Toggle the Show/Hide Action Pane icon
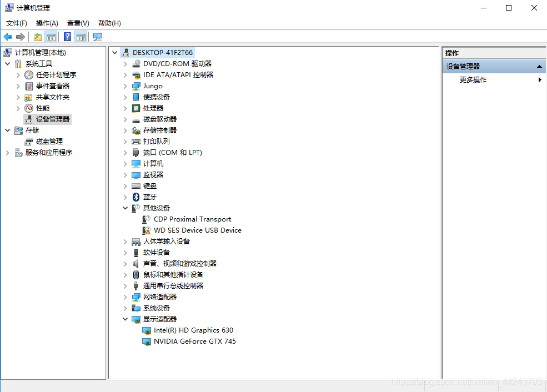 (81, 37)
